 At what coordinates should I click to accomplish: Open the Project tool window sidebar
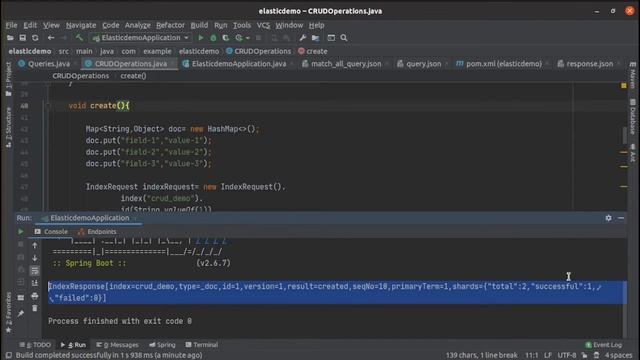(8, 80)
